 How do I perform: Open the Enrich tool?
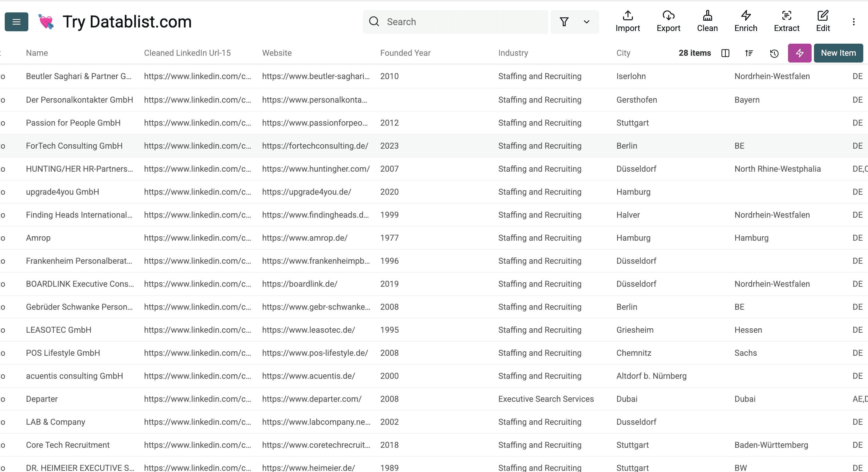pos(745,21)
